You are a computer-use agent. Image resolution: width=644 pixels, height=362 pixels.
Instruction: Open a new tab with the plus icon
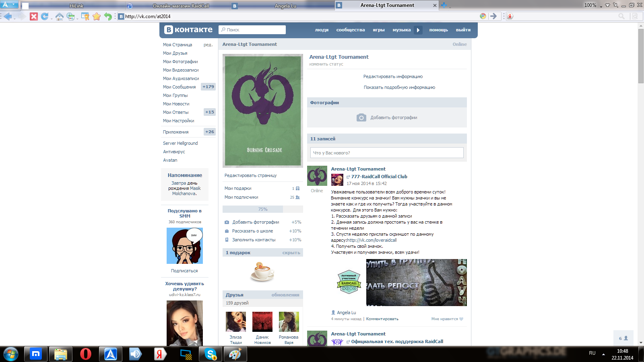[x=444, y=5]
